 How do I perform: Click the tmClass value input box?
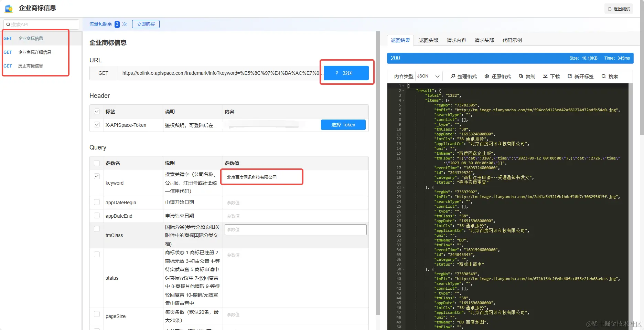pos(296,230)
